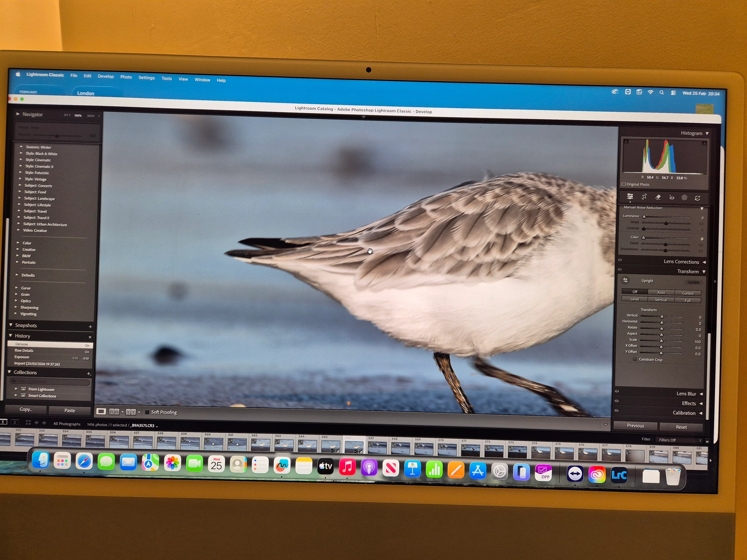Activate the Crop and rotate tool
The image size is (747, 560).
point(644,197)
